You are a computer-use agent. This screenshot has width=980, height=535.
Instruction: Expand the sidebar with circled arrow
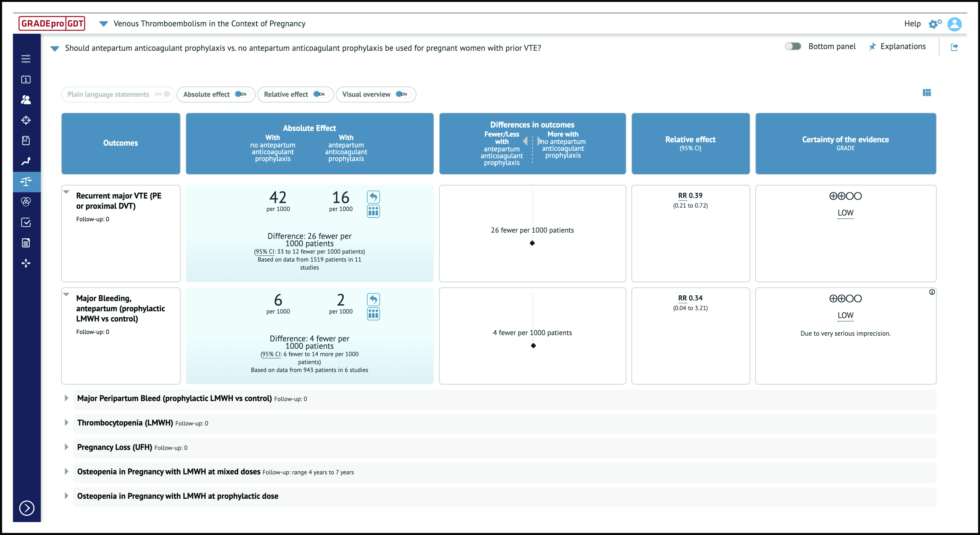point(27,508)
